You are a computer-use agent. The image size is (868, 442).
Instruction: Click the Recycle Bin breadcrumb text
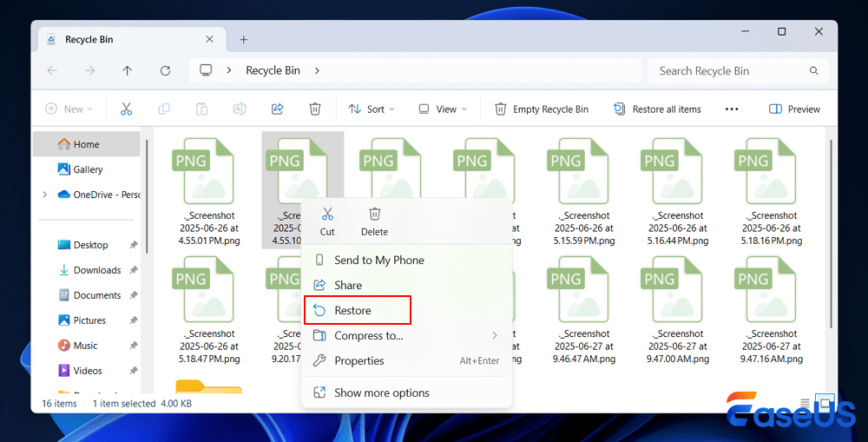273,70
